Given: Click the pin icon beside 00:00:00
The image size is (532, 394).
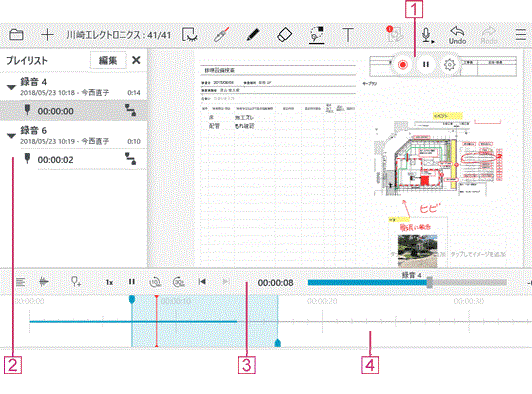Looking at the screenshot, I should tap(27, 110).
